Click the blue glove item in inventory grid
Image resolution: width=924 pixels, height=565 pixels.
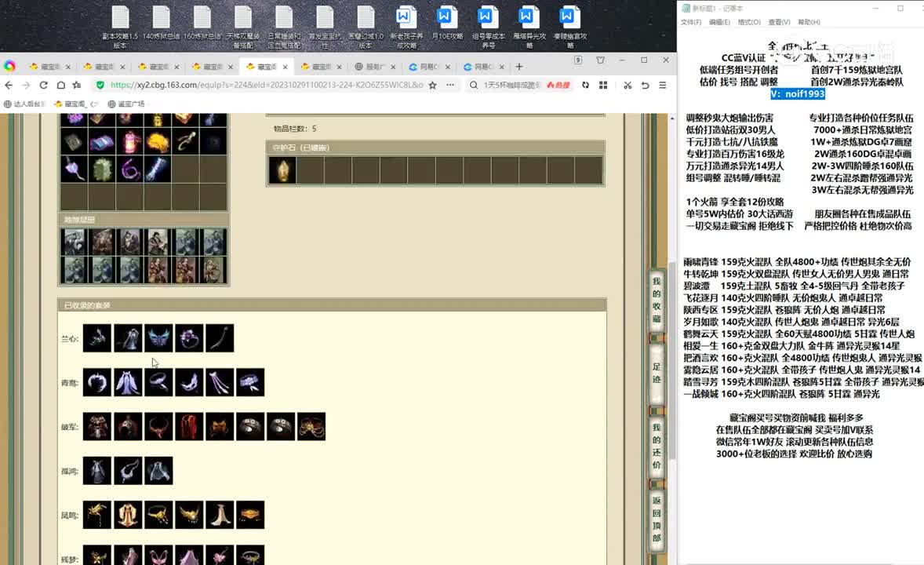pyautogui.click(x=158, y=169)
